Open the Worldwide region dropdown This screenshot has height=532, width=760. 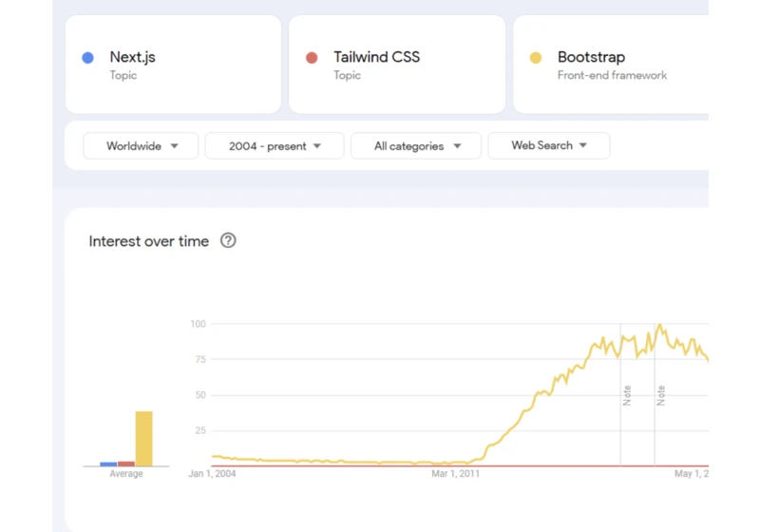(141, 146)
